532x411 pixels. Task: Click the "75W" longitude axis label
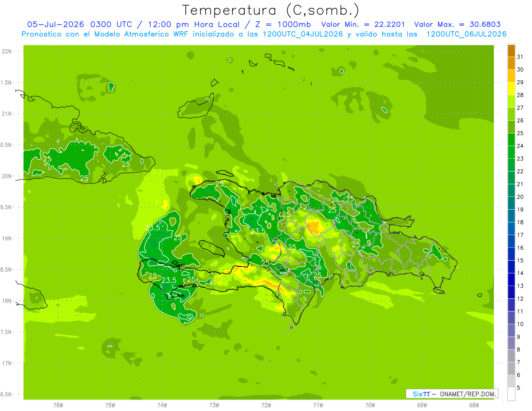tap(110, 405)
